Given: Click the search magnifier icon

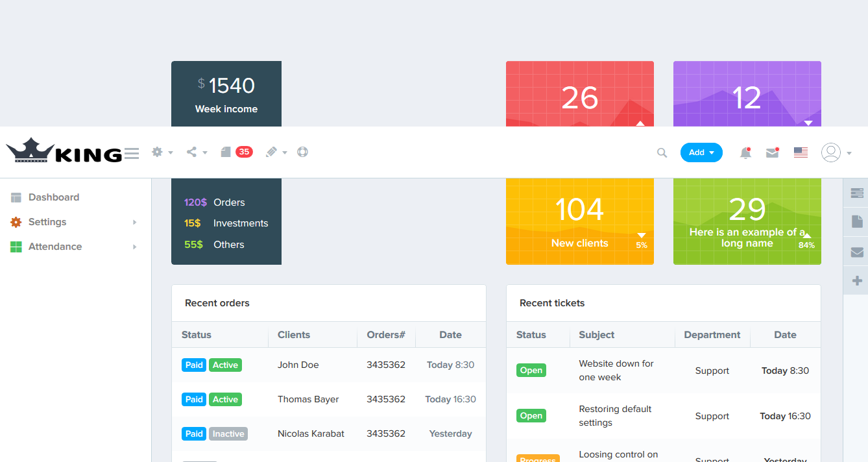Looking at the screenshot, I should pos(662,152).
